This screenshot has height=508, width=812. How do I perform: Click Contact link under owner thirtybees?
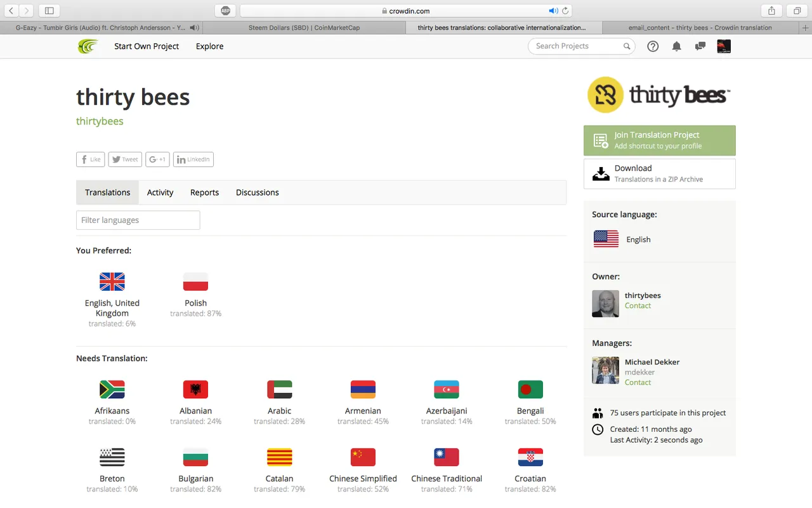pos(638,306)
